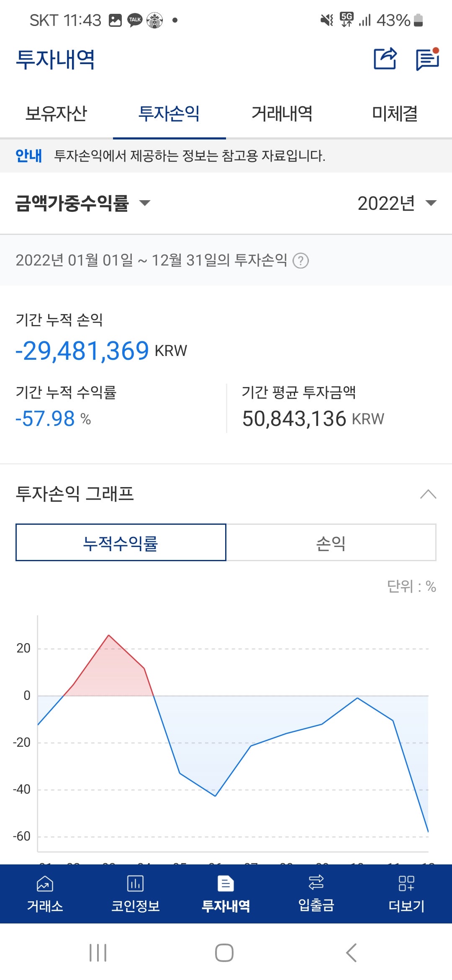
Task: Tap the share icon in the header
Action: [x=385, y=59]
